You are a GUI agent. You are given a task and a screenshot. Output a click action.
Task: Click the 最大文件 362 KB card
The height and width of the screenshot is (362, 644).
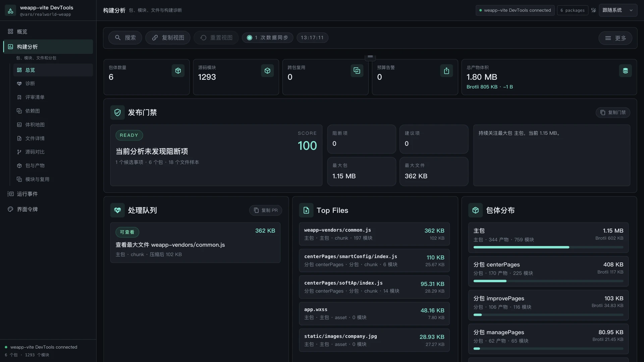click(434, 171)
